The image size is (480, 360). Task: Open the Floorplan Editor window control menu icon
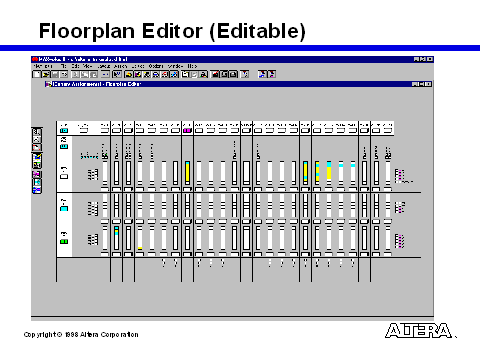(49, 84)
